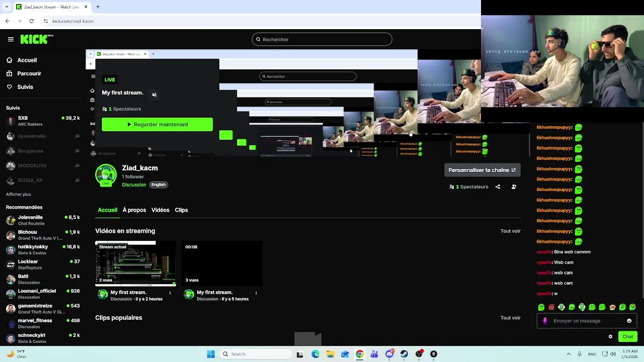
Task: Click ryuu7x username on 'Blna web cammm' message
Action: [x=544, y=252]
